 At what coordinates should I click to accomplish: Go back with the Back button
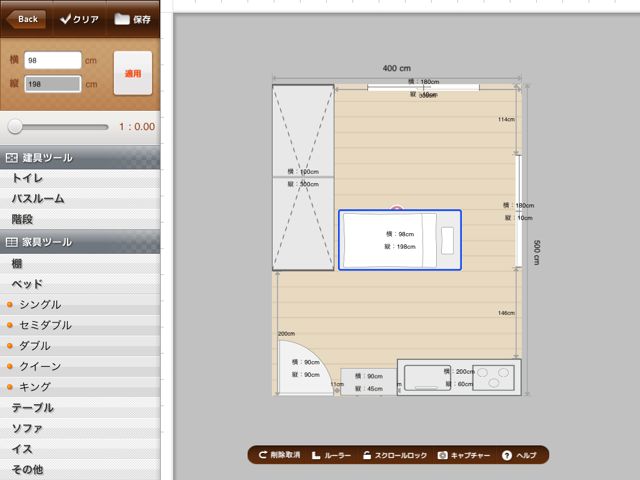(x=27, y=19)
